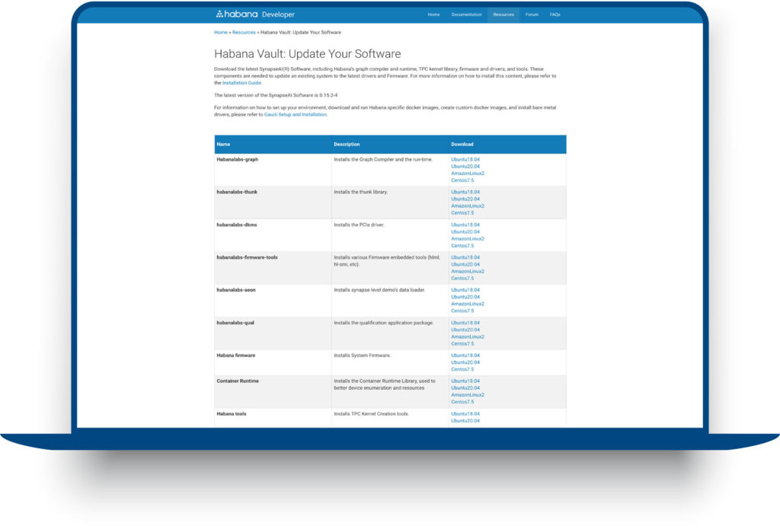Screen dimensions: 780x532
Task: Click 'Installs System Firmware.' description
Action: point(362,355)
